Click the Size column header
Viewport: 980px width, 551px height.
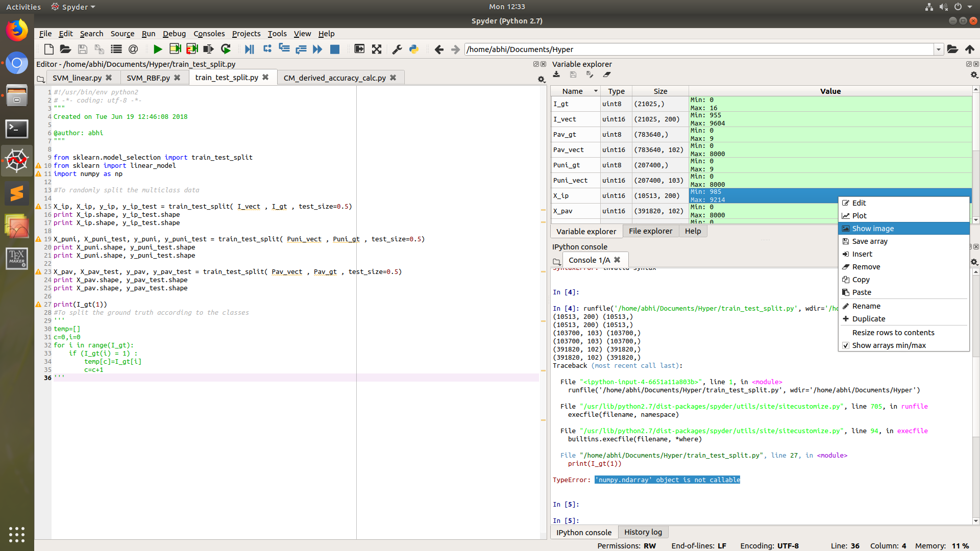[x=660, y=91]
